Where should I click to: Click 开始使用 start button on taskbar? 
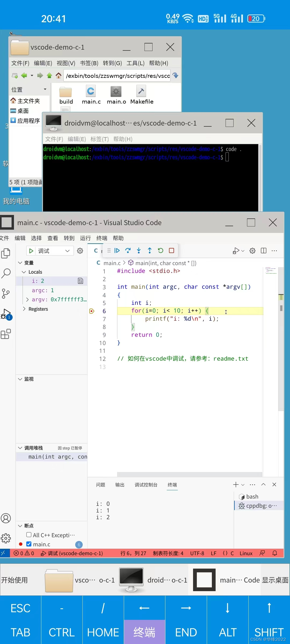15,580
